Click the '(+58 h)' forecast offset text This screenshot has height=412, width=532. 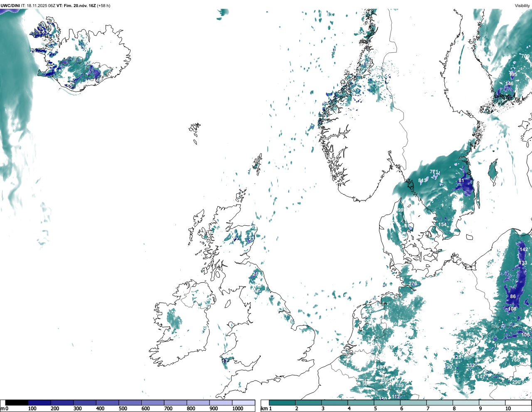click(103, 6)
